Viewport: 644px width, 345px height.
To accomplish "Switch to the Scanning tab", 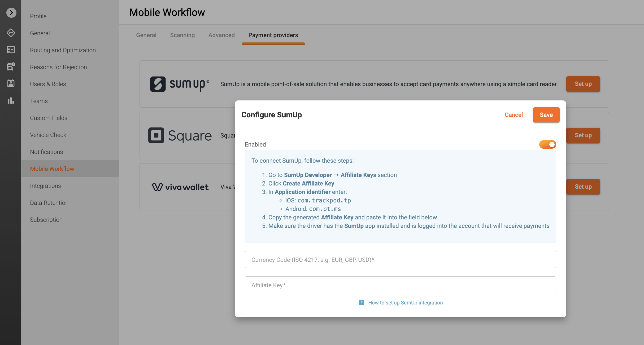I will tap(182, 35).
